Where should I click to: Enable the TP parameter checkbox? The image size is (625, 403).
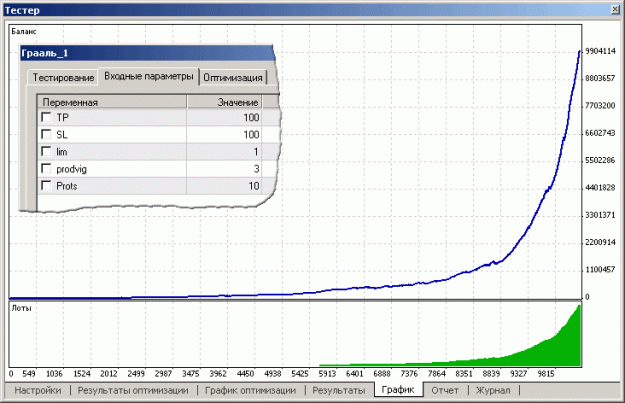pos(46,117)
